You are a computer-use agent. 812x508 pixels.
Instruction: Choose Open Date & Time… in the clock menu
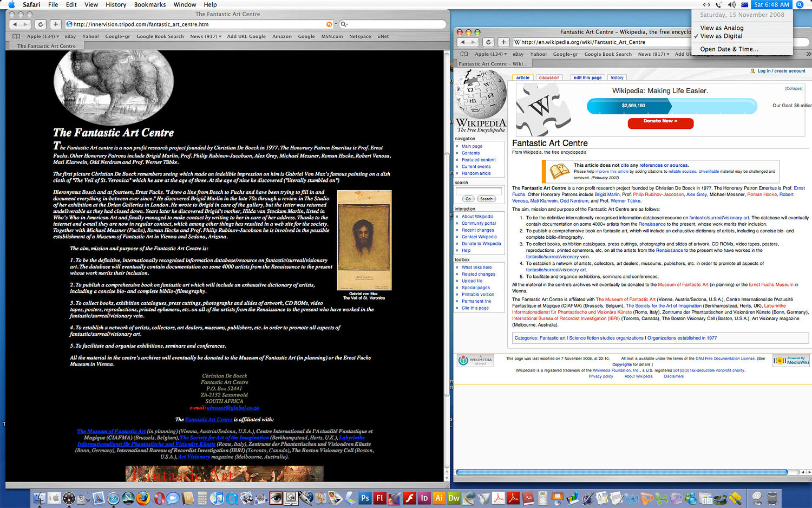coord(742,49)
